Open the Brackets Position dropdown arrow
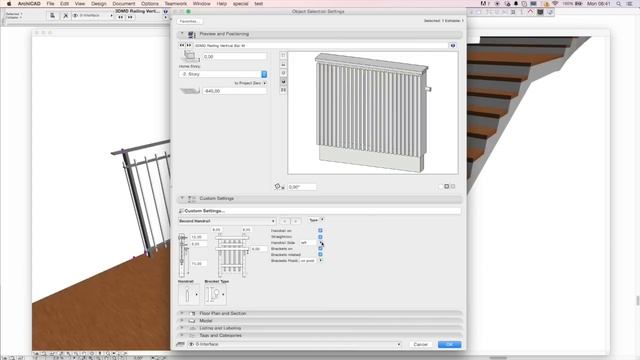 click(320, 260)
